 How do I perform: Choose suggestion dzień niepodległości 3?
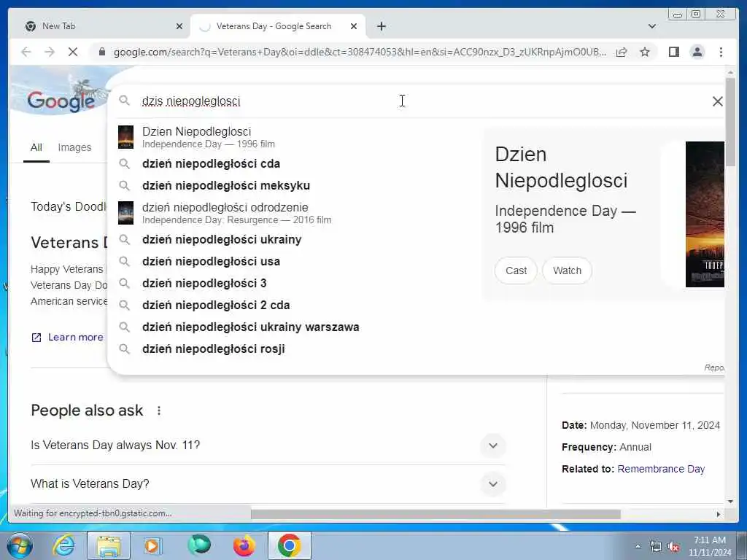coord(295,284)
